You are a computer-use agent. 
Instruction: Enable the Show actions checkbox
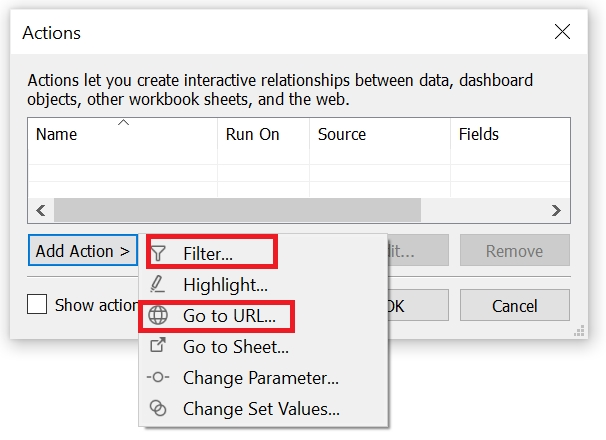[x=37, y=305]
